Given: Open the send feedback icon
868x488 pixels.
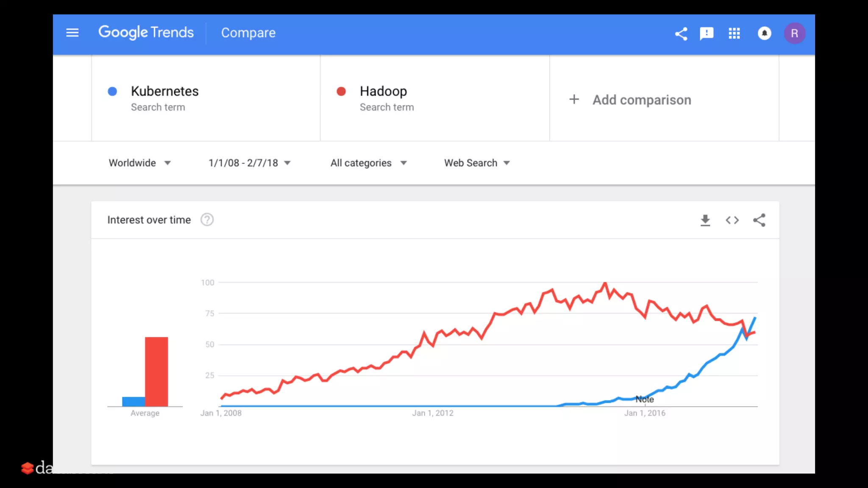Looking at the screenshot, I should click(707, 33).
